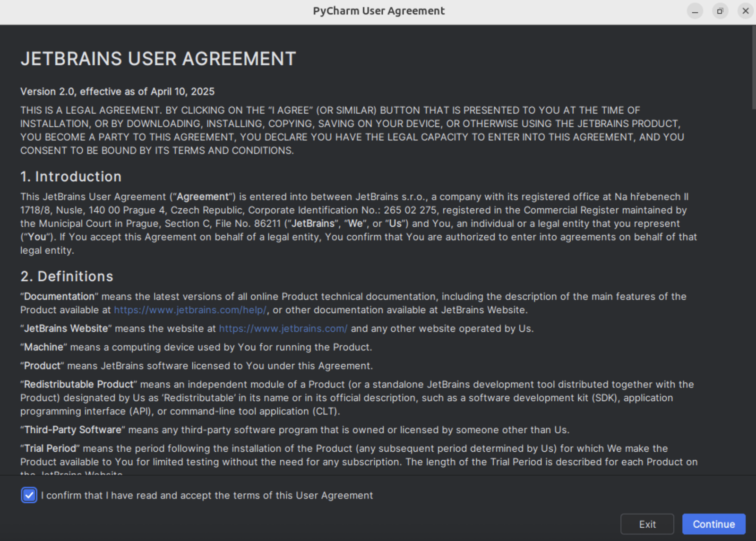Minimize the PyCharm User Agreement window
The image size is (756, 541).
pos(695,11)
